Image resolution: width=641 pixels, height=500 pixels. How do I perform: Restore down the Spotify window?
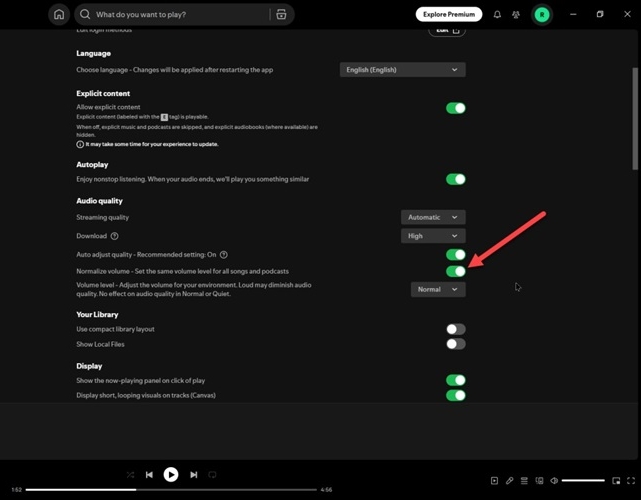pos(600,14)
